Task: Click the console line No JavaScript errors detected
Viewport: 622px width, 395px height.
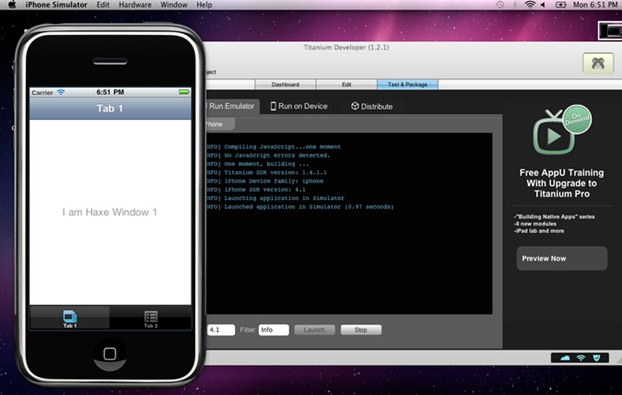Action: tap(268, 155)
